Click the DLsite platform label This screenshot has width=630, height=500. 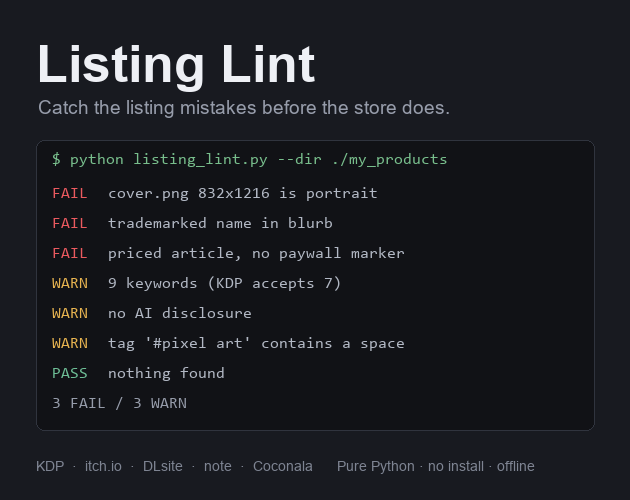pyautogui.click(x=163, y=466)
